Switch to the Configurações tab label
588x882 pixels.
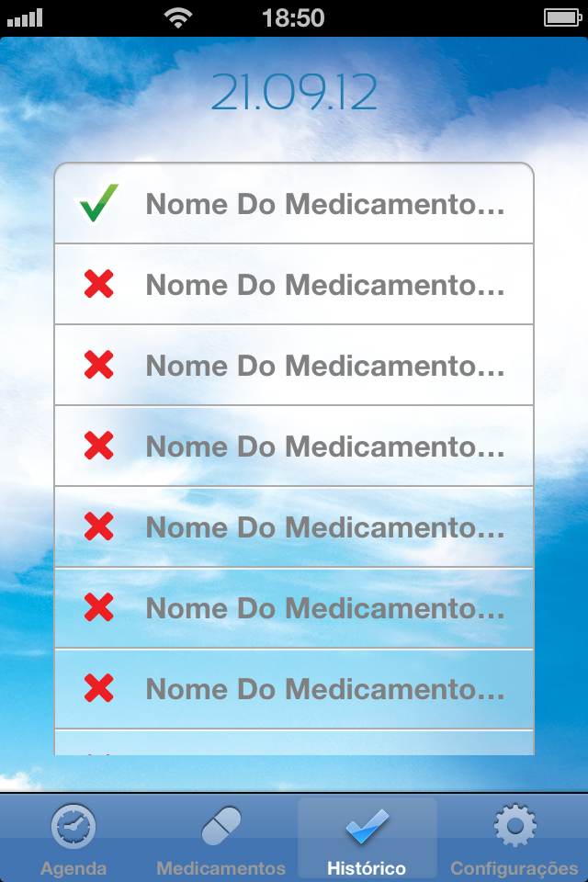pyautogui.click(x=514, y=868)
